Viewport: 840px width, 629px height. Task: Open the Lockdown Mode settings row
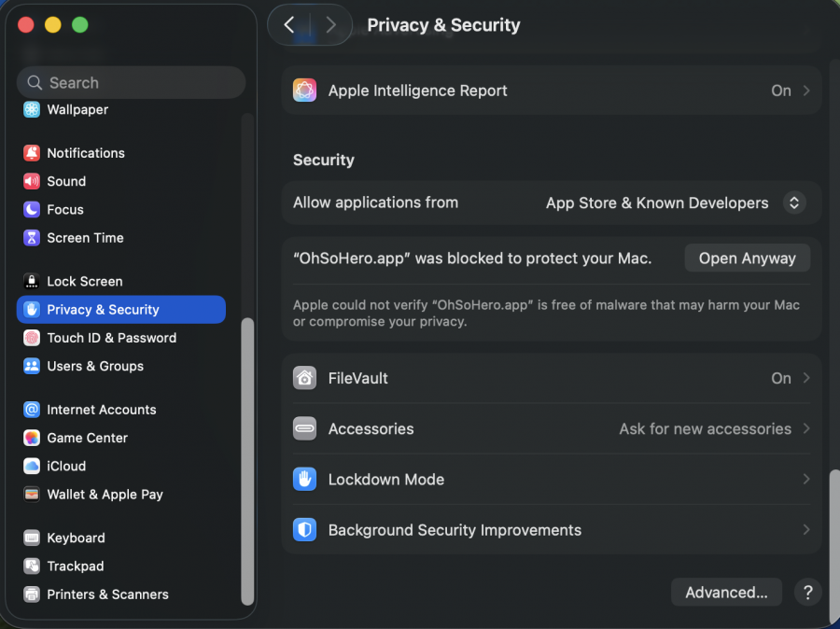[552, 479]
